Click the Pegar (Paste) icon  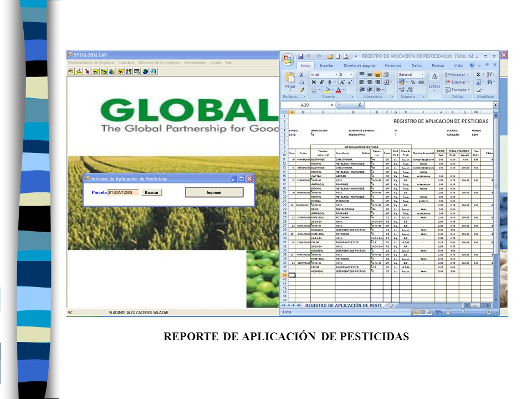click(290, 78)
